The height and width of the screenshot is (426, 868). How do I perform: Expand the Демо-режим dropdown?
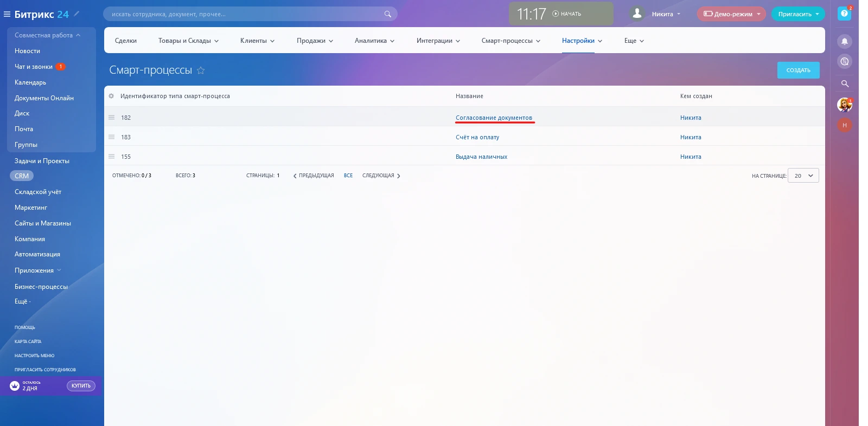click(x=731, y=14)
